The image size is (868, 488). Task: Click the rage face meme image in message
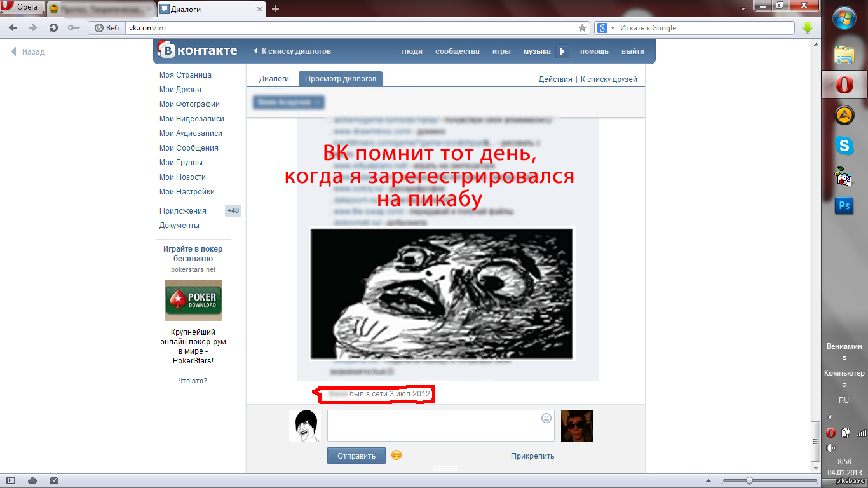pos(442,294)
